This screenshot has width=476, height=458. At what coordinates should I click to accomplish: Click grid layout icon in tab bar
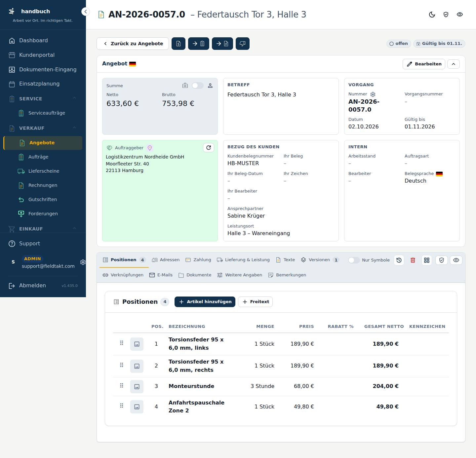(x=427, y=260)
